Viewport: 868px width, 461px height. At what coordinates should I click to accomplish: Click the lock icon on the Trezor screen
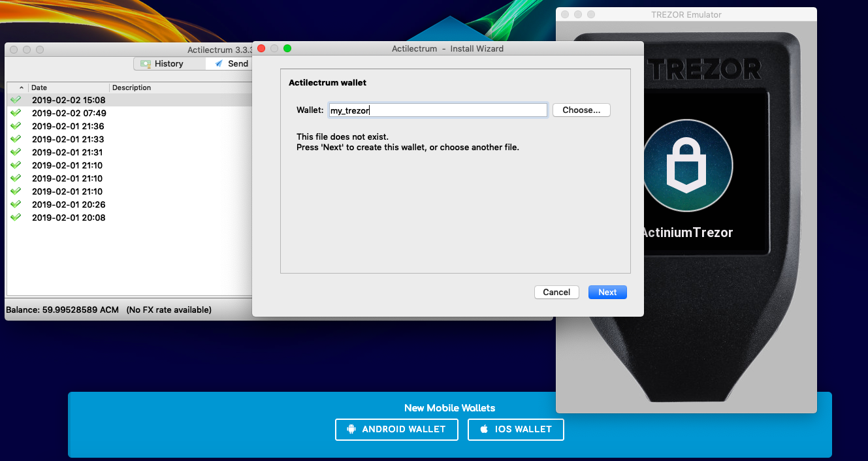coord(688,165)
